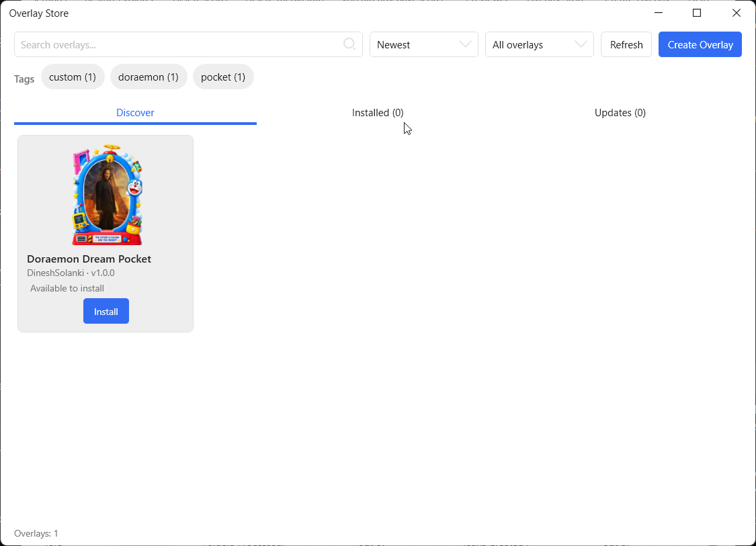756x546 pixels.
Task: Click the Available to install status text
Action: 67,288
